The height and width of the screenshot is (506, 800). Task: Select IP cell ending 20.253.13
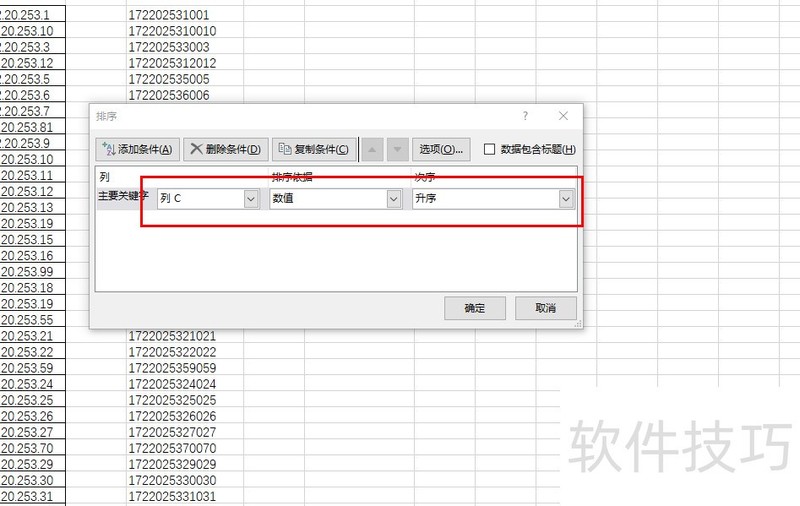pos(33,207)
